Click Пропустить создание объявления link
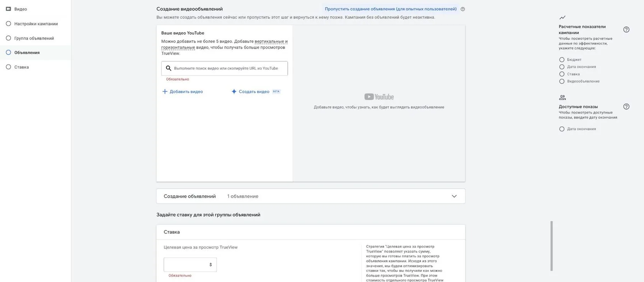Viewport: 644px width, 282px height. 391,9
